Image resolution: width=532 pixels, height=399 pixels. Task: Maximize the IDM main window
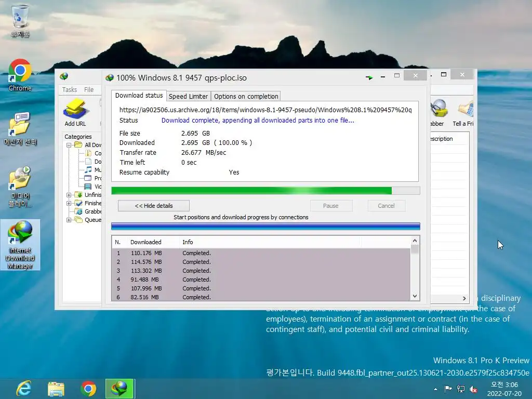point(444,74)
